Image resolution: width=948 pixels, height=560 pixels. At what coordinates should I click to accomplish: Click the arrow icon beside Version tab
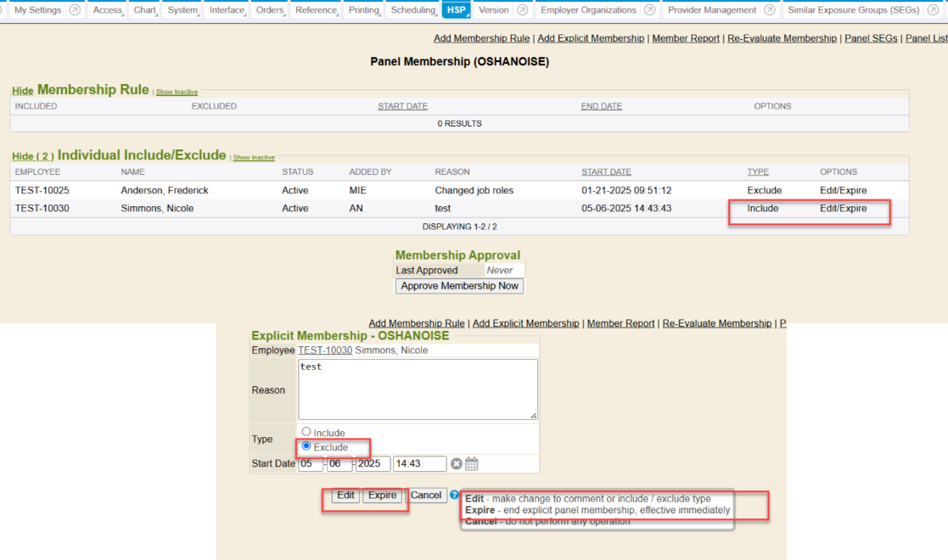[x=522, y=10]
